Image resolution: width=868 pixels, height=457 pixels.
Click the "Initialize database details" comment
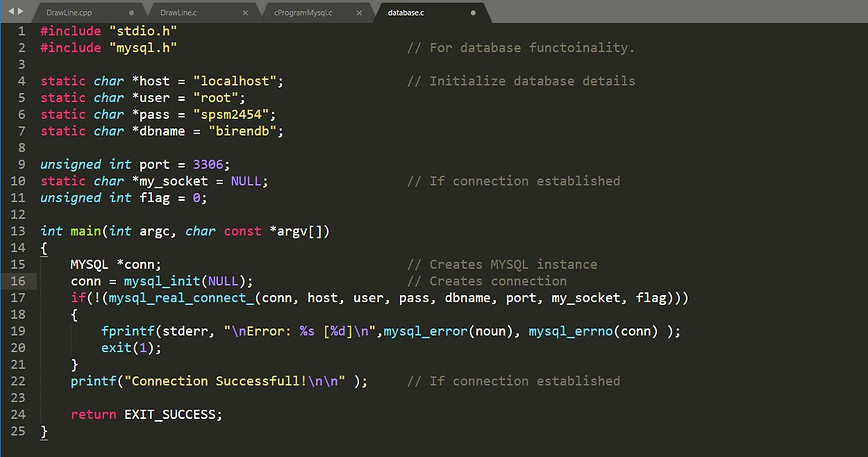coord(521,81)
